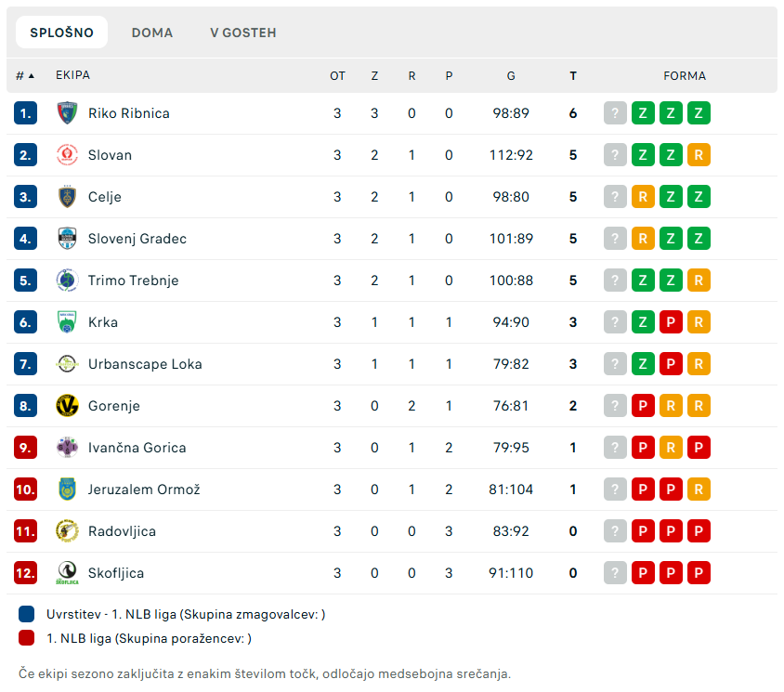Switch to the DOMA tab

pos(152,33)
